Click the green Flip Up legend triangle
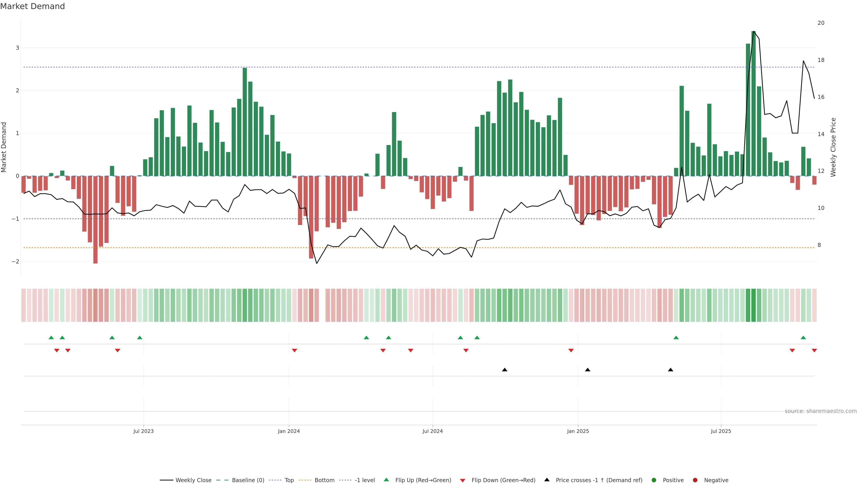Screen dimensions: 868x488 click(387, 480)
